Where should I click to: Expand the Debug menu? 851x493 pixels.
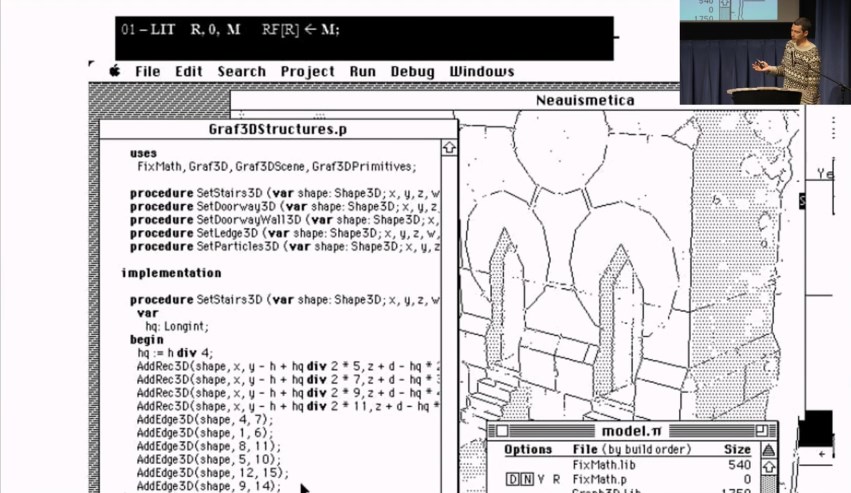point(412,71)
